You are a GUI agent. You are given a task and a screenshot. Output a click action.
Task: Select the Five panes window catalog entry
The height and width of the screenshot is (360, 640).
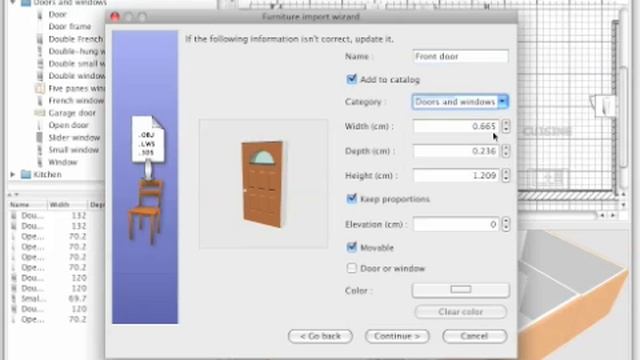pos(76,88)
